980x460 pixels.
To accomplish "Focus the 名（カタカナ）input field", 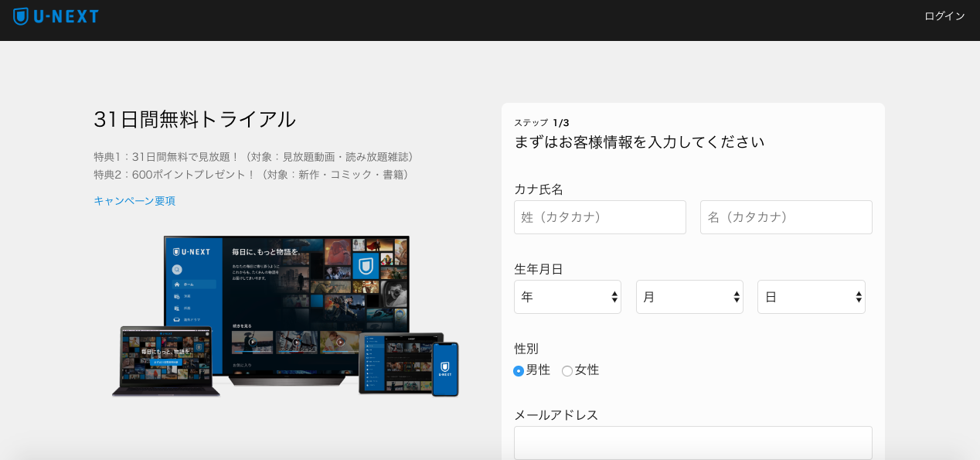I will coord(786,217).
